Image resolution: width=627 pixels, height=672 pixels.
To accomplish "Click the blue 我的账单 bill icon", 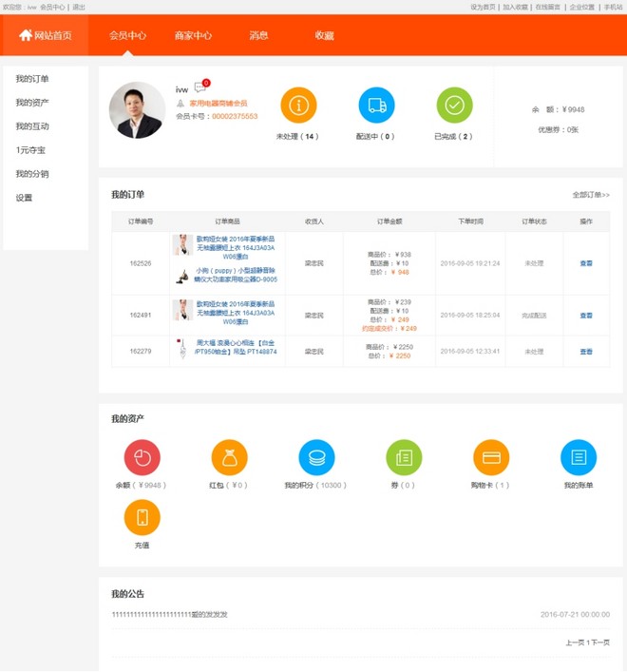I will 578,458.
